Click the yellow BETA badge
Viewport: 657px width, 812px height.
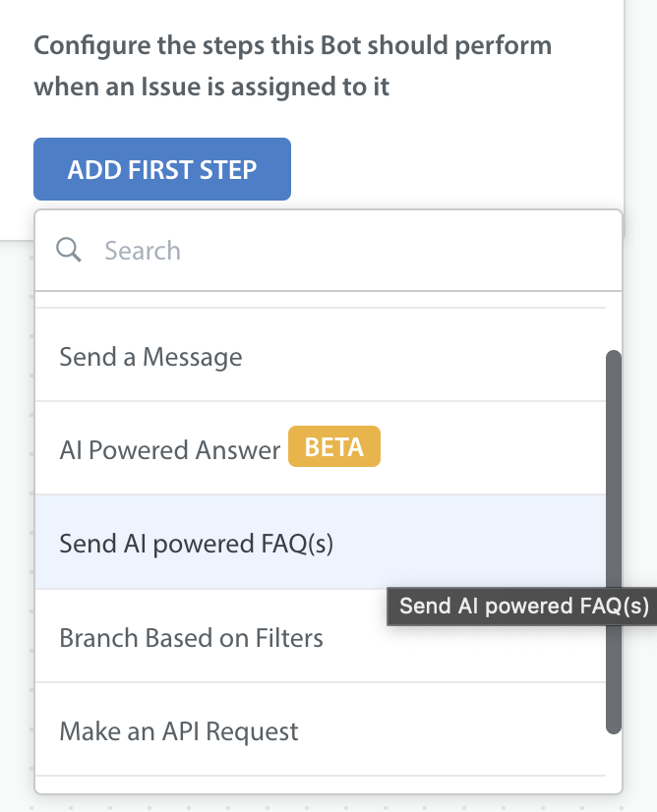334,446
